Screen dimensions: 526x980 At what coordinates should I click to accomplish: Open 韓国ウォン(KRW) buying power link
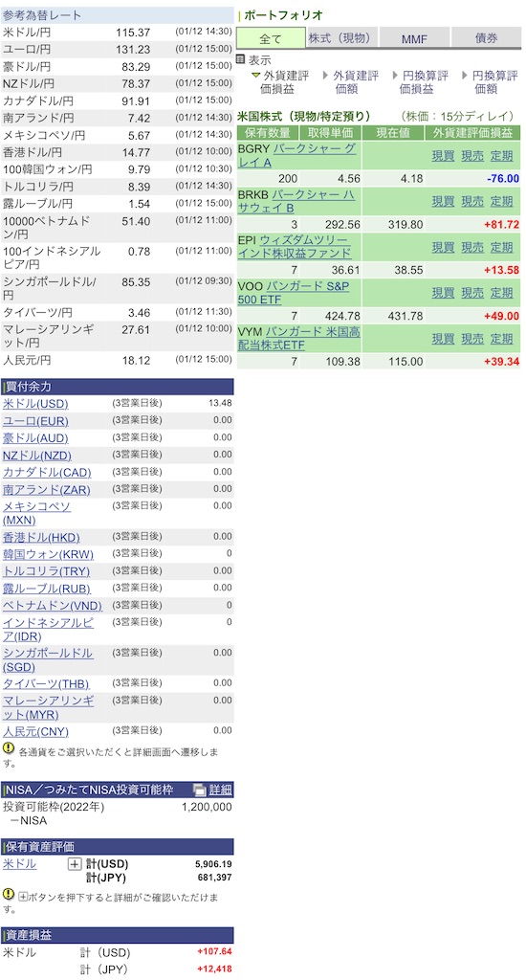point(48,554)
